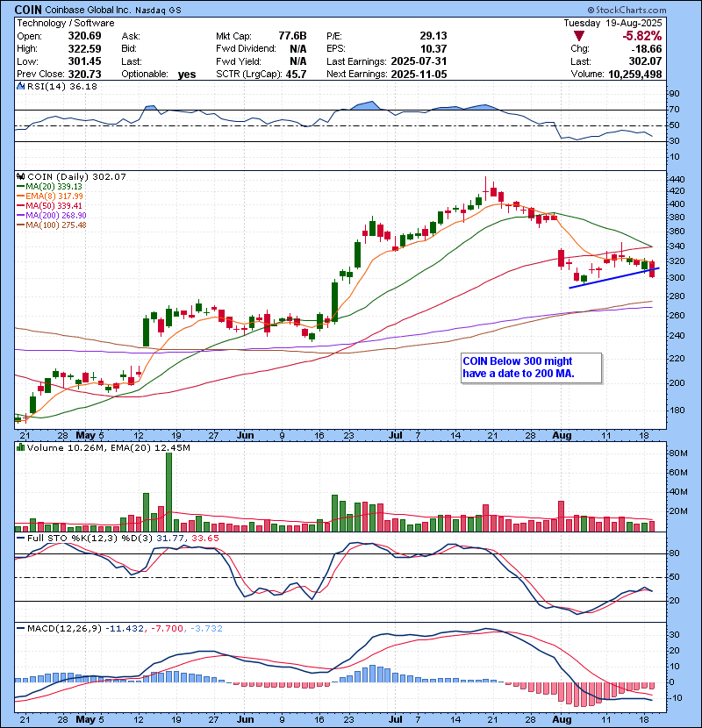The width and height of the screenshot is (702, 728).
Task: Click the RSI line icon beside RSI(14)
Action: [20, 86]
